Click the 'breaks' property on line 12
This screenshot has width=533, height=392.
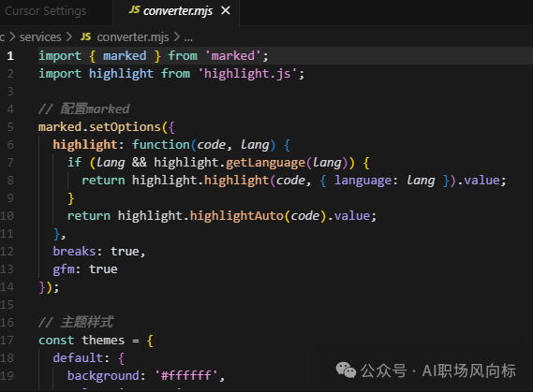pos(75,252)
